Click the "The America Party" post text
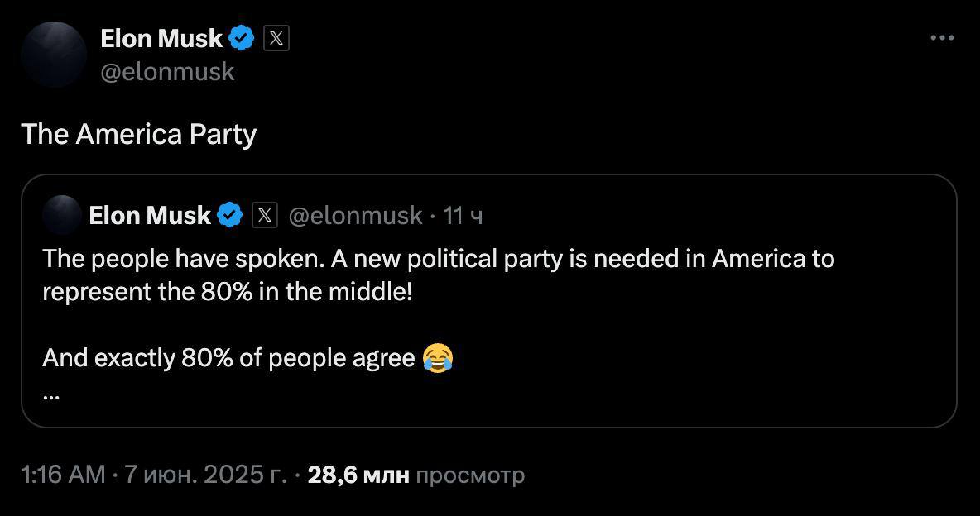The height and width of the screenshot is (516, 980). coord(138,134)
